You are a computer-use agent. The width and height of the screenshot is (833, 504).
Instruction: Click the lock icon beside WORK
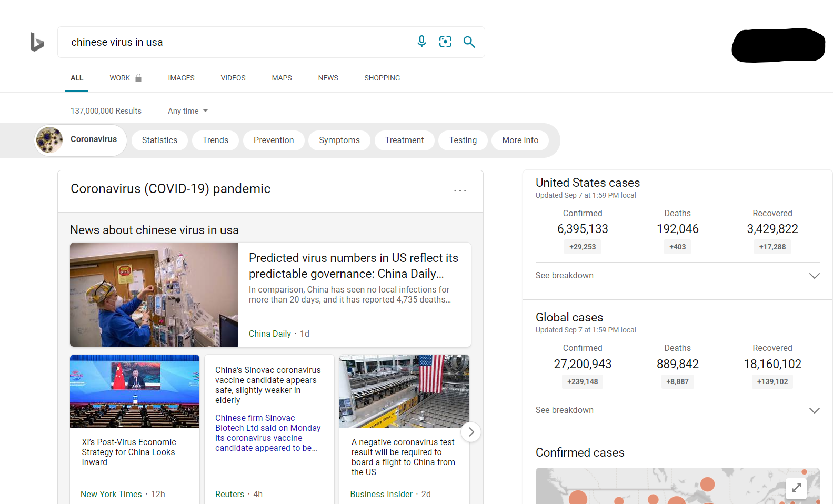point(138,78)
